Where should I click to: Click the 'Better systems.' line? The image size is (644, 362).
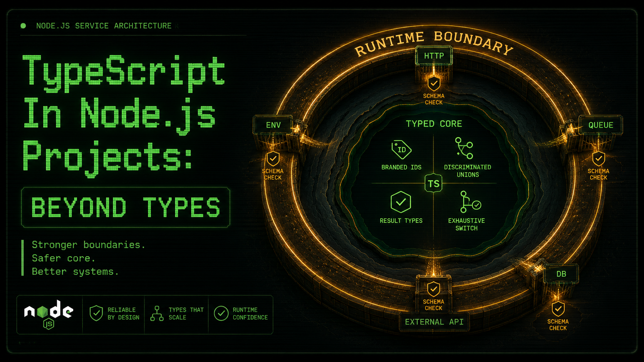pyautogui.click(x=75, y=272)
